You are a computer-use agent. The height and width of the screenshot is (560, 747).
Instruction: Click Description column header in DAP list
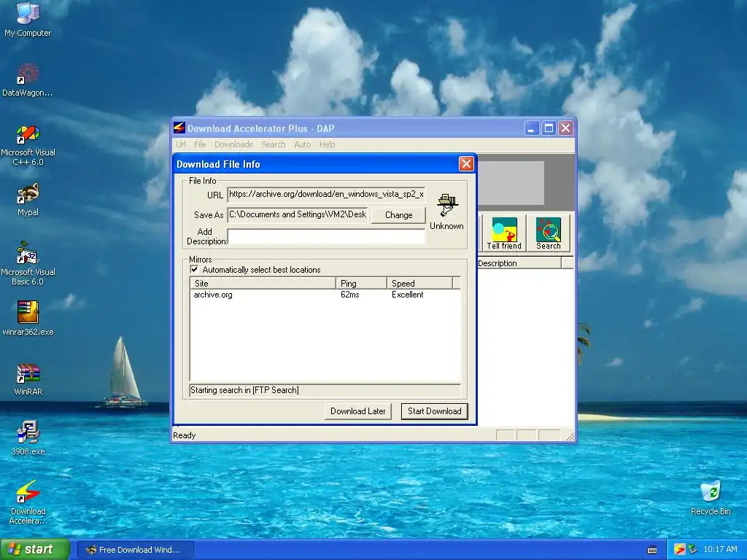519,263
